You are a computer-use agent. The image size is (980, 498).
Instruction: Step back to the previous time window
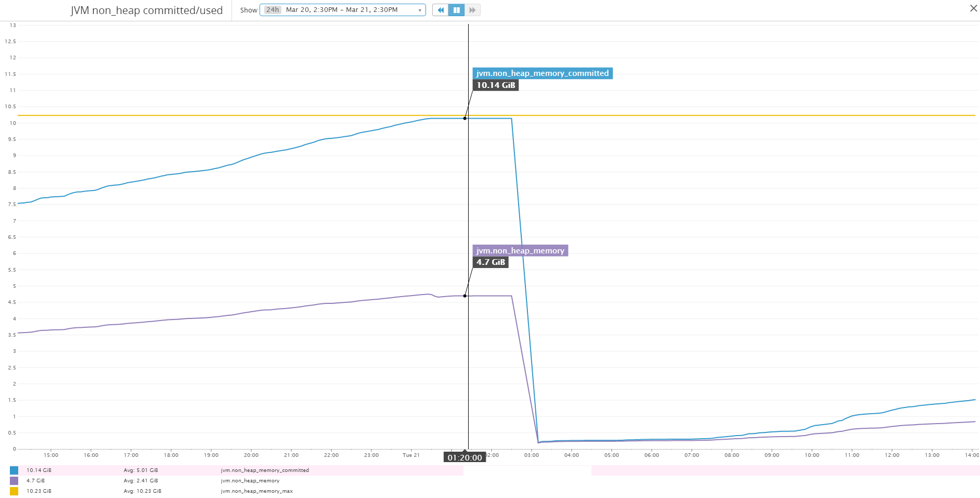(x=440, y=10)
